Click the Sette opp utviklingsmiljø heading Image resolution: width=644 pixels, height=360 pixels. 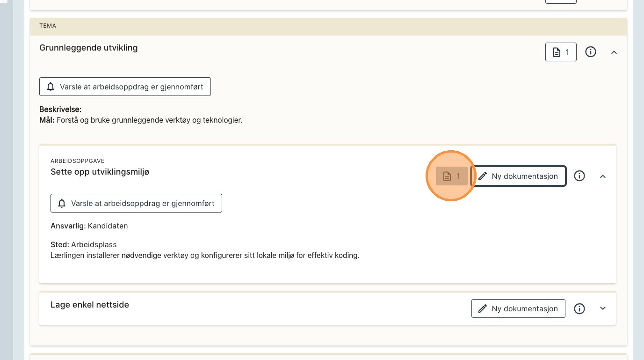[x=100, y=172]
